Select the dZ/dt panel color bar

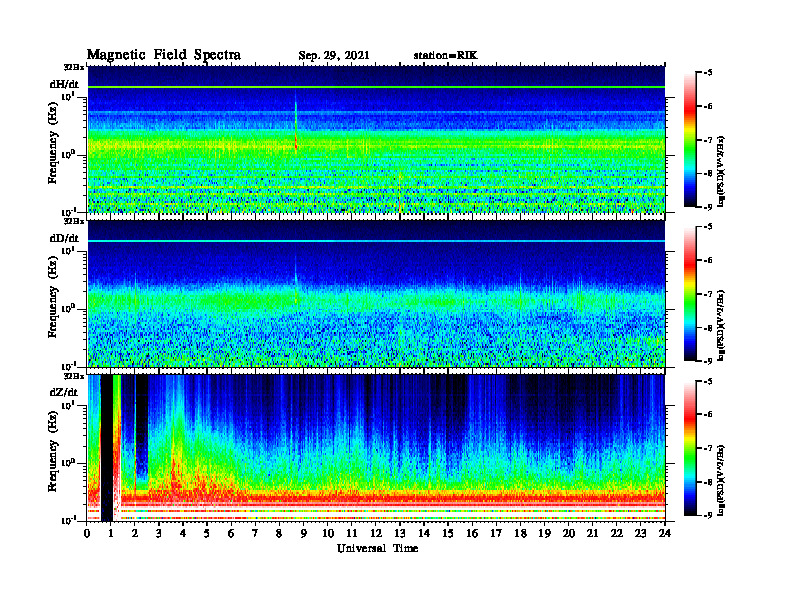689,448
